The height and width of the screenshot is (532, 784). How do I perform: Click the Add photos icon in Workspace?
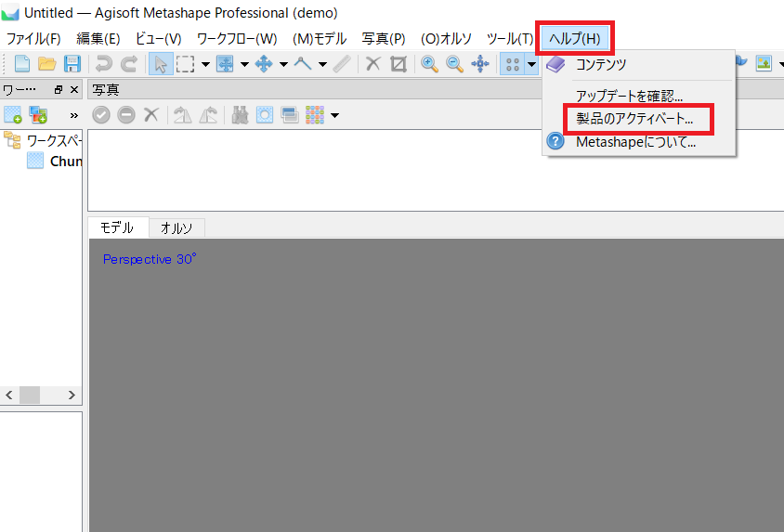coord(38,115)
